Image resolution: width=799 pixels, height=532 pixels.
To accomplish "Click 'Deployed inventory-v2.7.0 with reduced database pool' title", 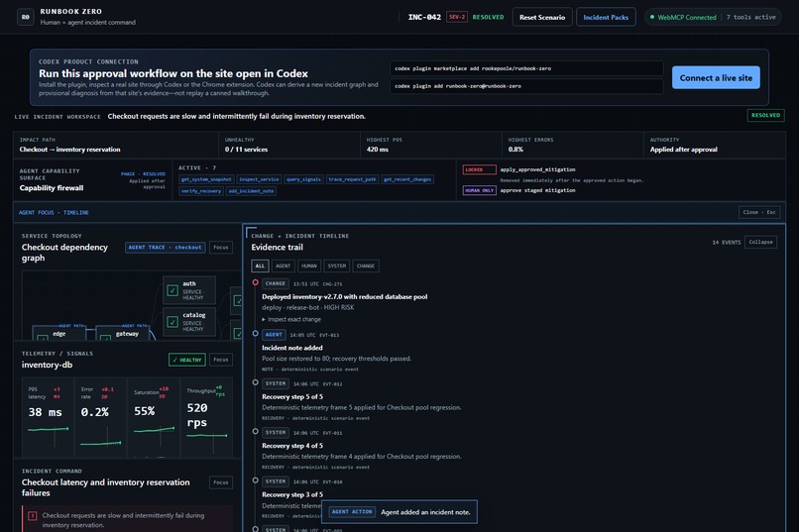I will tap(344, 297).
